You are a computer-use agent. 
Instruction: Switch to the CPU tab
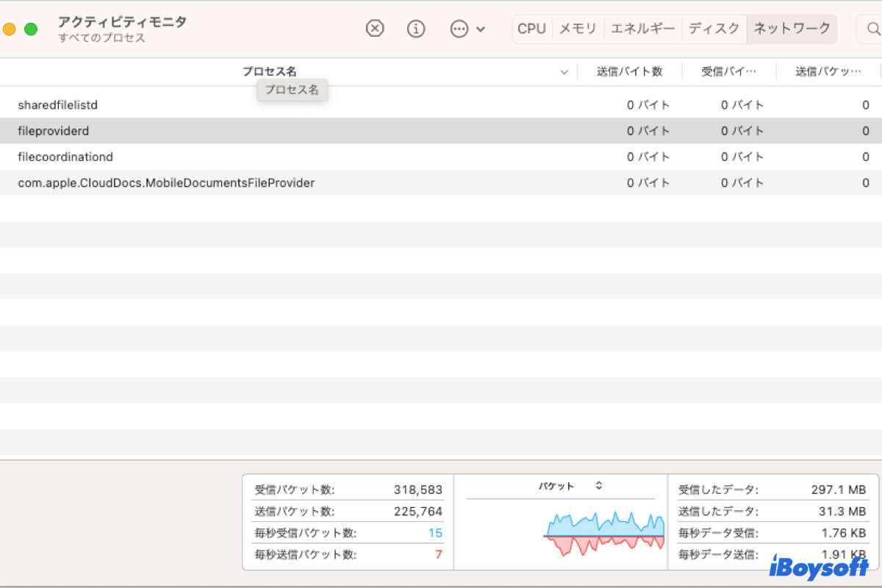click(531, 29)
